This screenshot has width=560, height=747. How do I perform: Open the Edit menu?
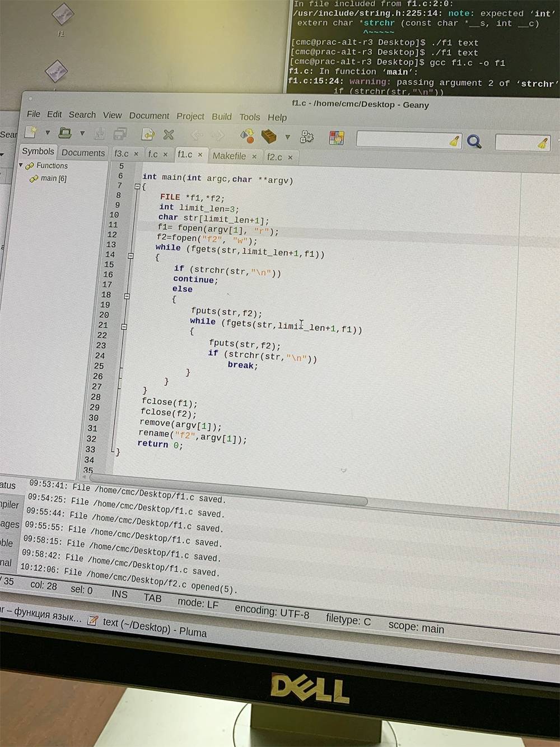[x=54, y=114]
